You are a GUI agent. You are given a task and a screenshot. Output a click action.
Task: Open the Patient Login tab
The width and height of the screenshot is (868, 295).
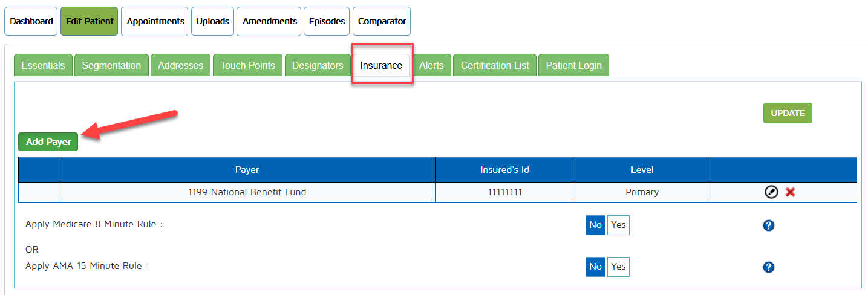coord(573,65)
